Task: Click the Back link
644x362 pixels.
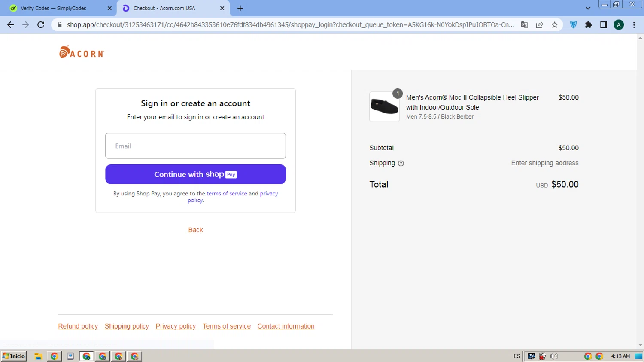Action: [x=195, y=230]
